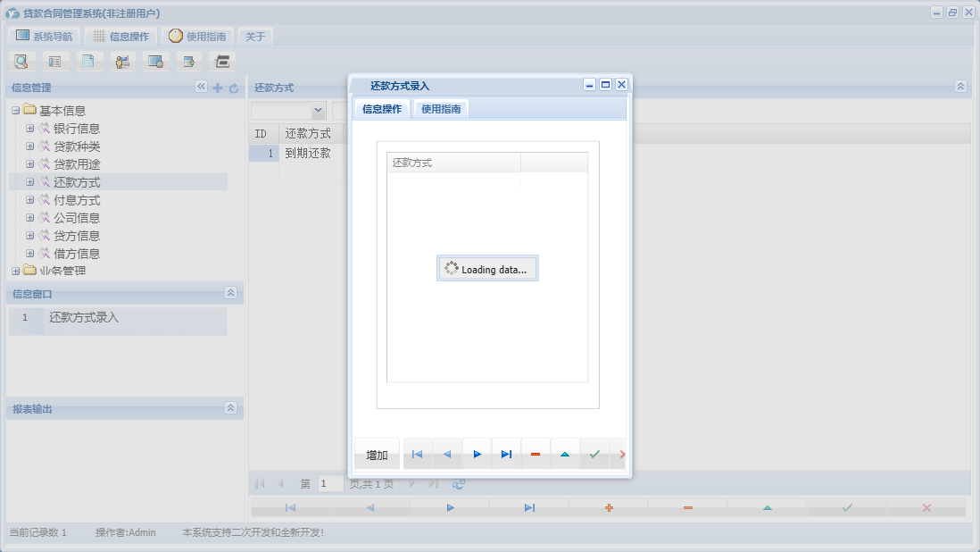This screenshot has height=552, width=980.
Task: Collapse the 信息管理 panel leftwards
Action: point(201,87)
